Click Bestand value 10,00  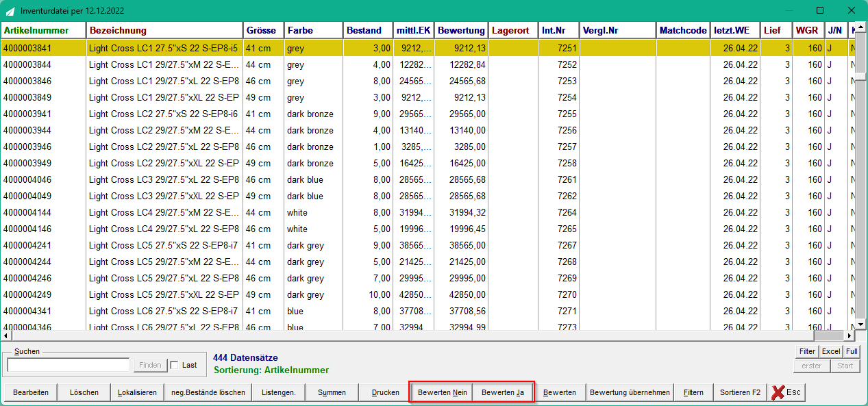(380, 294)
